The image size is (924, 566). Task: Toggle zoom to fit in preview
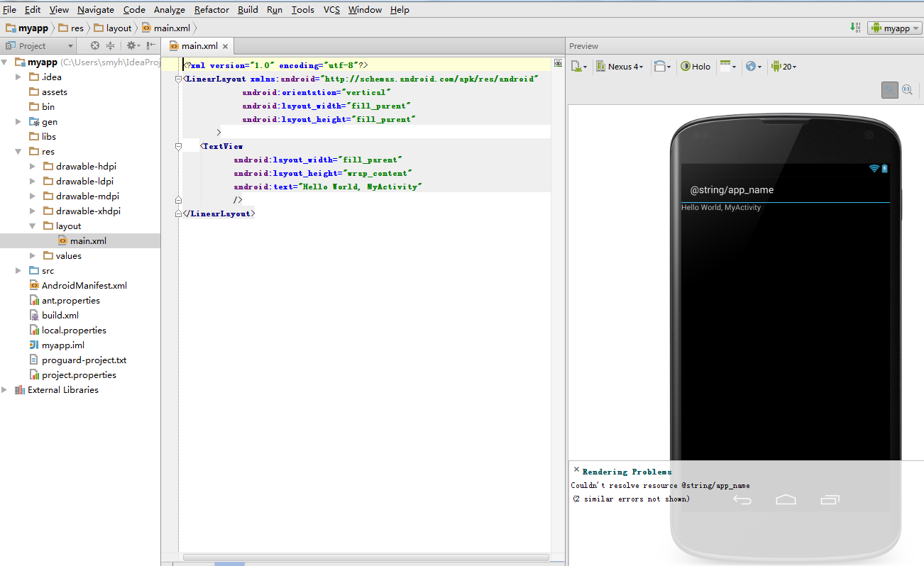[x=889, y=89]
